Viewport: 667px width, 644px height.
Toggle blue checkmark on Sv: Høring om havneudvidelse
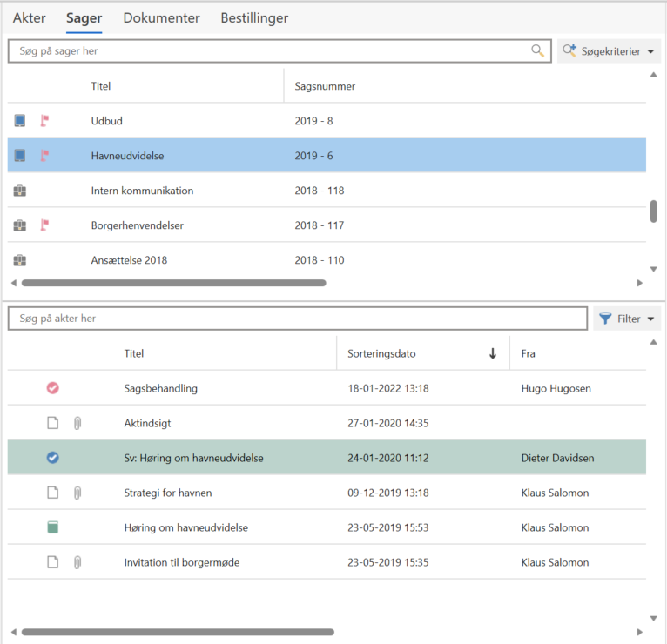coord(52,458)
